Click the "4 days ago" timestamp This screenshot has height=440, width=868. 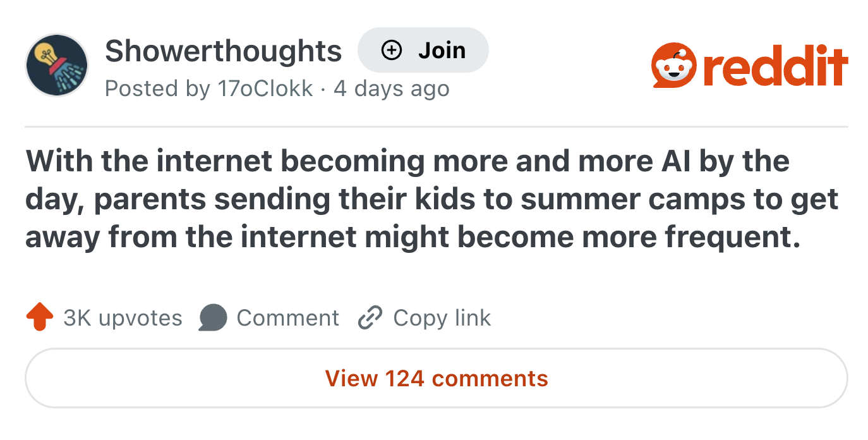point(391,89)
